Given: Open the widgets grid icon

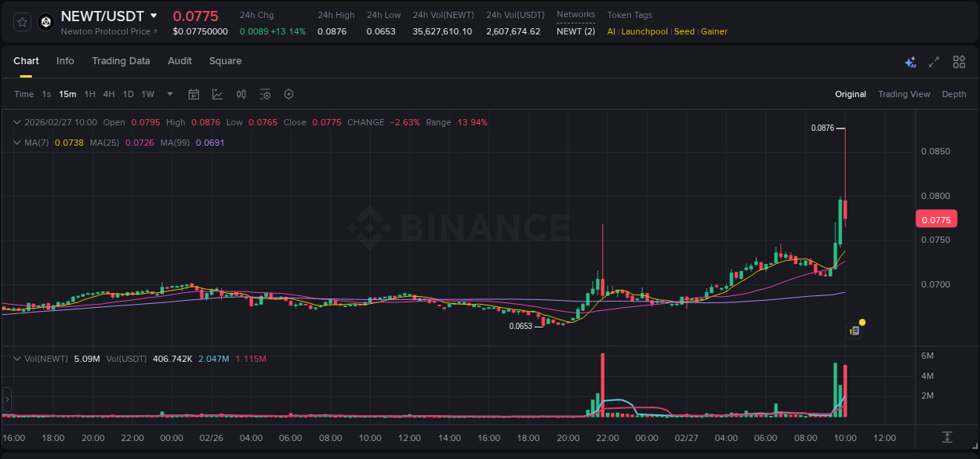Looking at the screenshot, I should [959, 62].
